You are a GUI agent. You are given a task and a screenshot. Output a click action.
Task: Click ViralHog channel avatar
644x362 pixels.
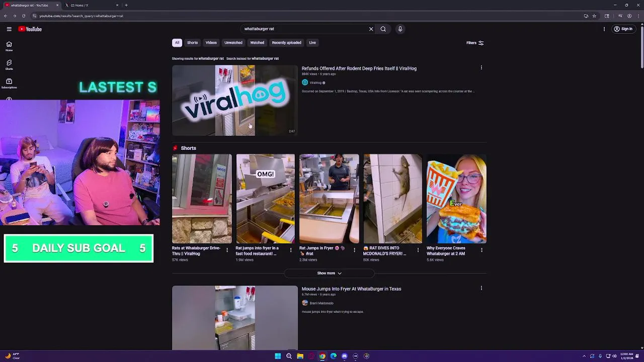(x=305, y=82)
